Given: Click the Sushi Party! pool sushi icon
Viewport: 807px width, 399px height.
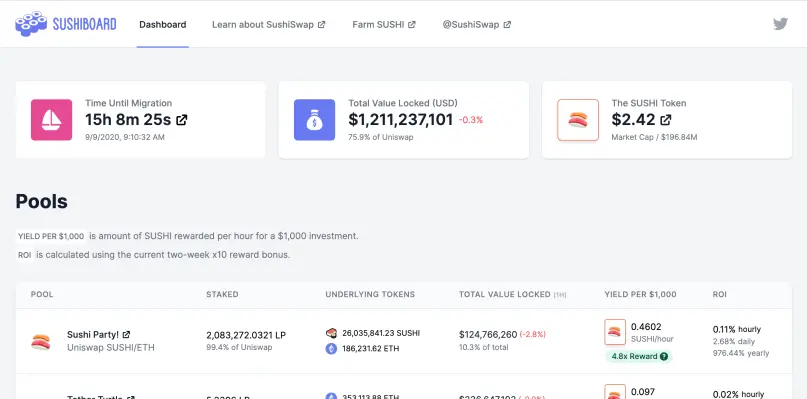Looking at the screenshot, I should tap(41, 341).
